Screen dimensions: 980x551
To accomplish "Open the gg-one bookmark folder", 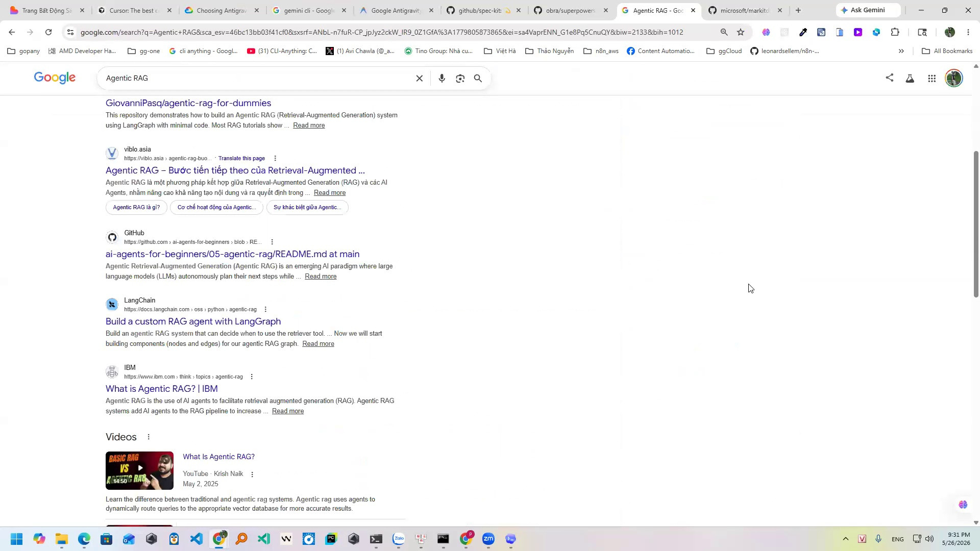I will (x=143, y=51).
